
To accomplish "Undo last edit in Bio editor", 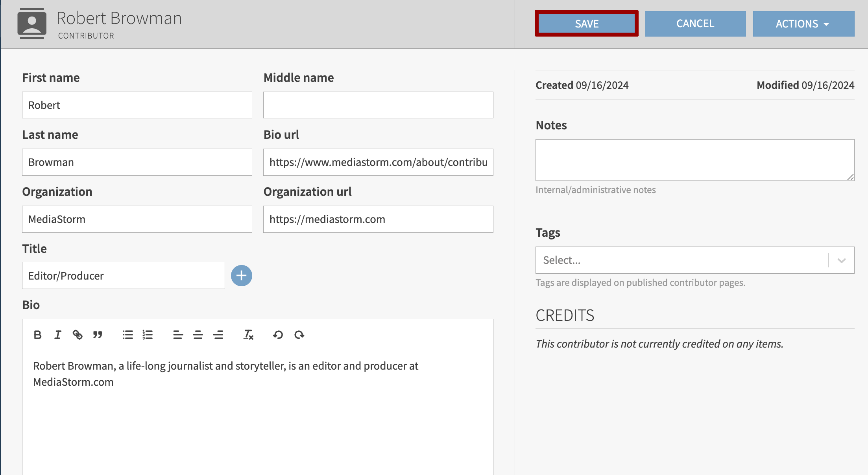I will [x=278, y=335].
